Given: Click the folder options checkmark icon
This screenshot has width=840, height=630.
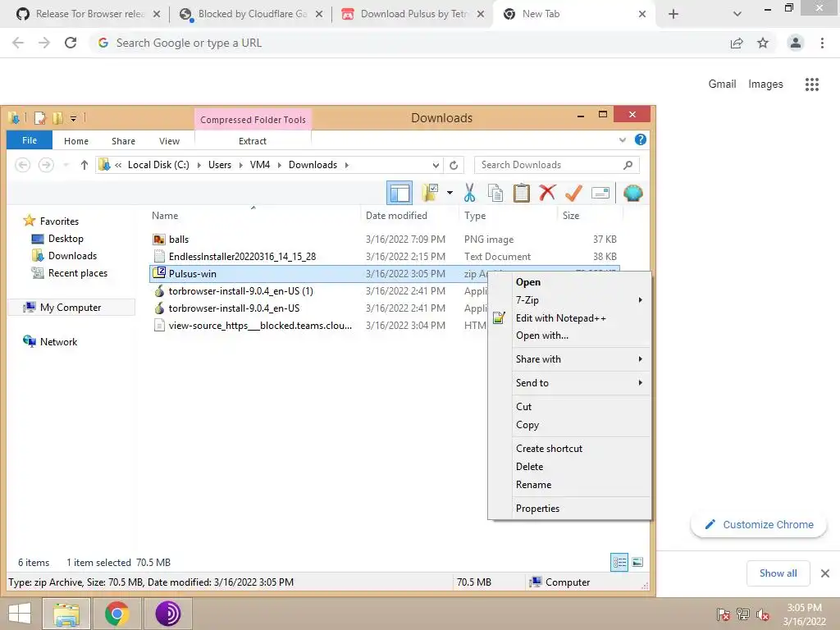Looking at the screenshot, I should [x=430, y=193].
